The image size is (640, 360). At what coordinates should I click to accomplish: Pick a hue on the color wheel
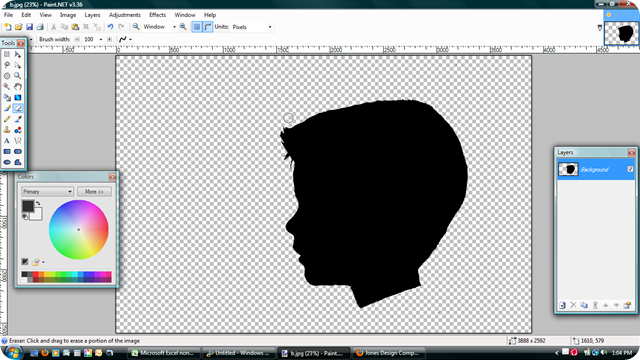click(79, 230)
